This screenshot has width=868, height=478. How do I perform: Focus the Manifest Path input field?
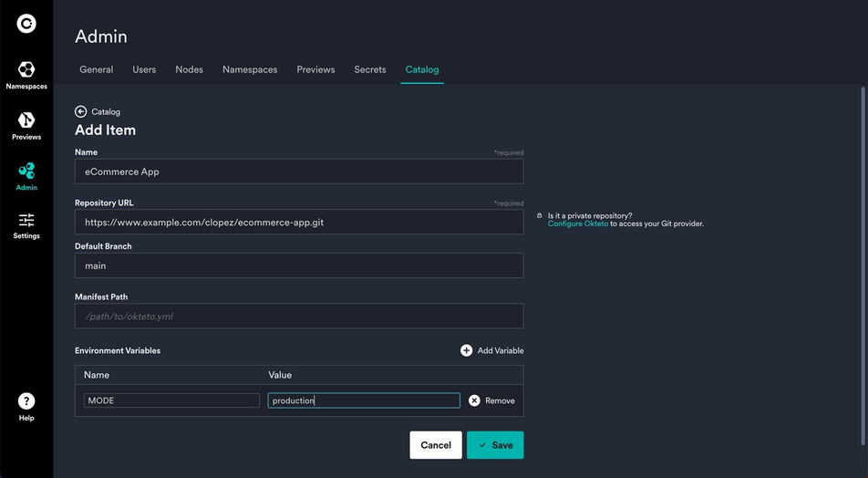(299, 317)
